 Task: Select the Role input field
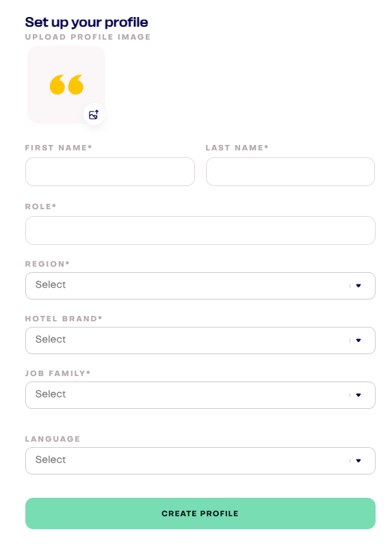click(200, 230)
